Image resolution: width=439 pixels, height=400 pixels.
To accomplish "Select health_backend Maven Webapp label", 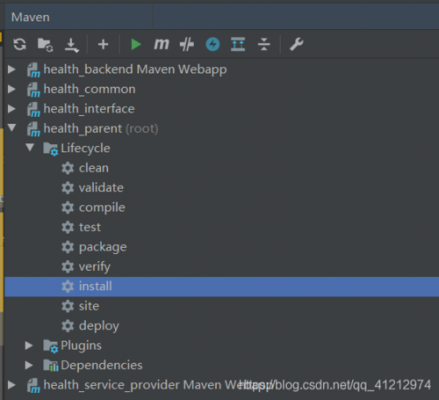I will pos(135,69).
